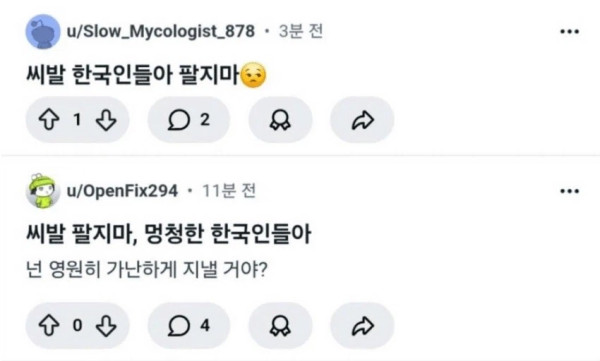
Task: Click the Slow_Mycologist_878 blue avatar
Action: tap(42, 31)
